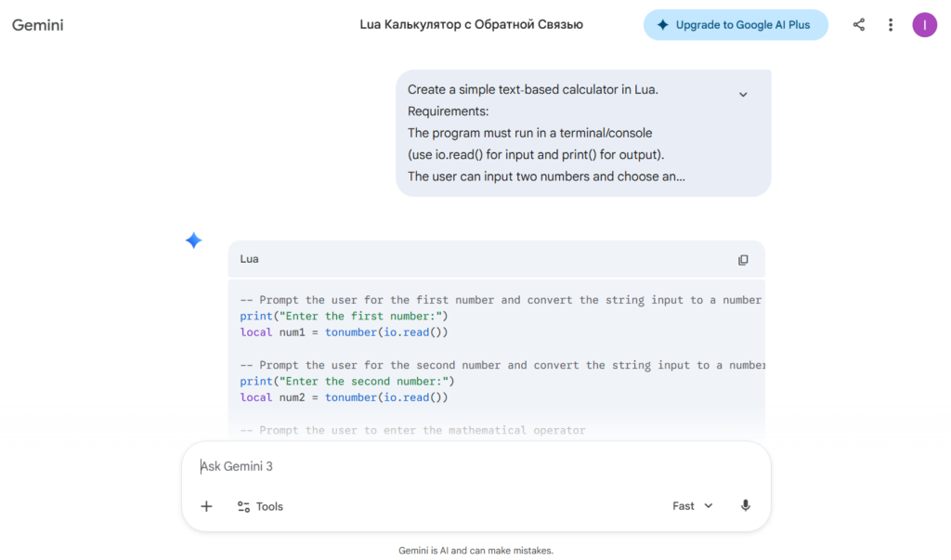Viewport: 951px width, 560px height.
Task: Click the microphone voice input icon
Action: point(746,505)
